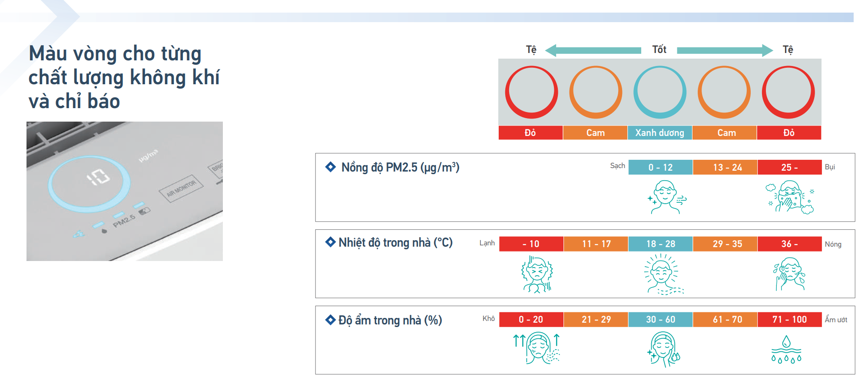This screenshot has height=390, width=868.
Task: Click the air purifier display photo
Action: [x=125, y=191]
